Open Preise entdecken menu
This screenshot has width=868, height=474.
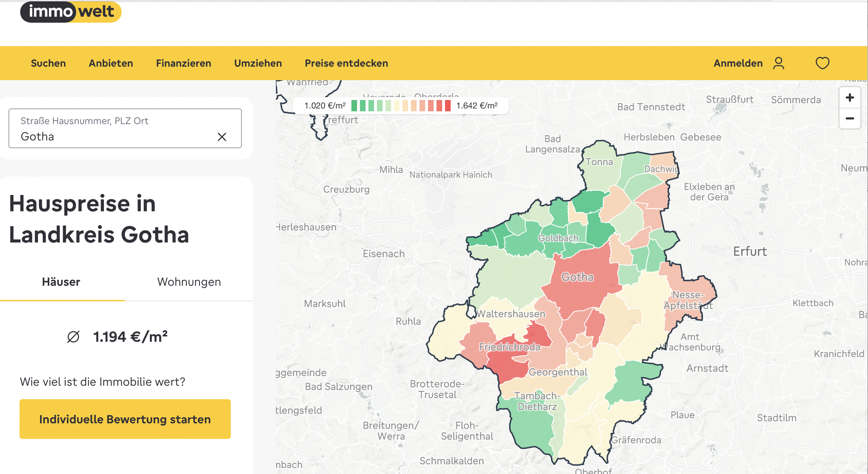pyautogui.click(x=346, y=63)
